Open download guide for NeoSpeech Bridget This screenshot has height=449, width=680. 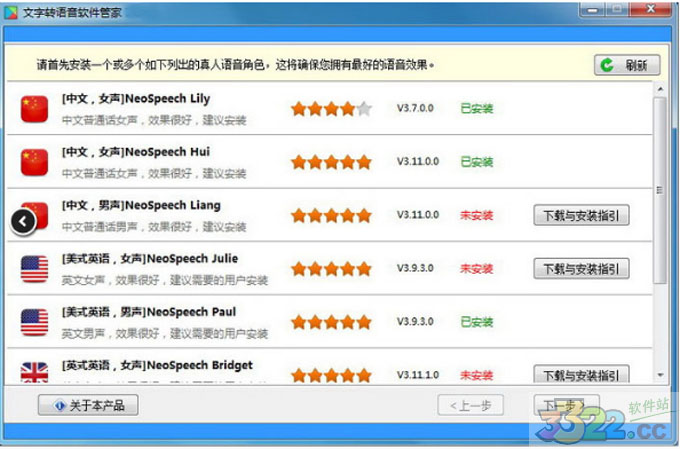tap(581, 374)
